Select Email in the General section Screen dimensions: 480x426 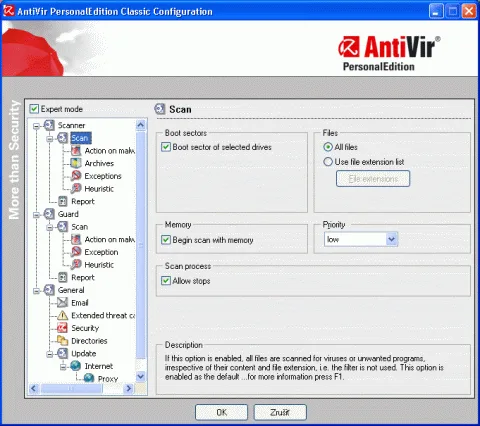pos(80,303)
